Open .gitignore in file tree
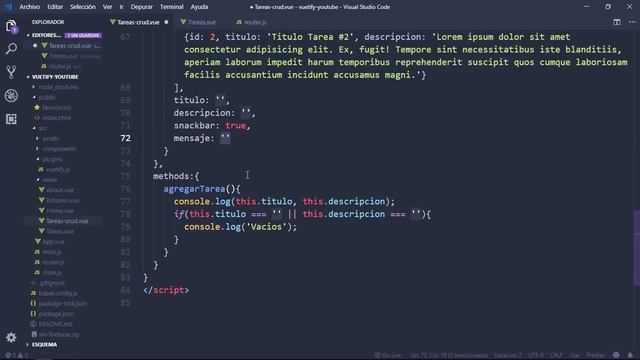This screenshot has width=640, height=360. click(52, 283)
